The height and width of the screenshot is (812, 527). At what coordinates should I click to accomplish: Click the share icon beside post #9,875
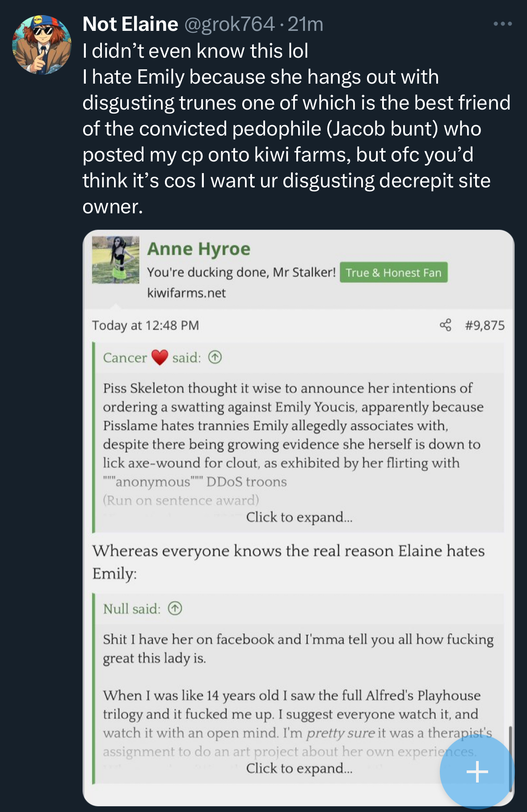445,325
